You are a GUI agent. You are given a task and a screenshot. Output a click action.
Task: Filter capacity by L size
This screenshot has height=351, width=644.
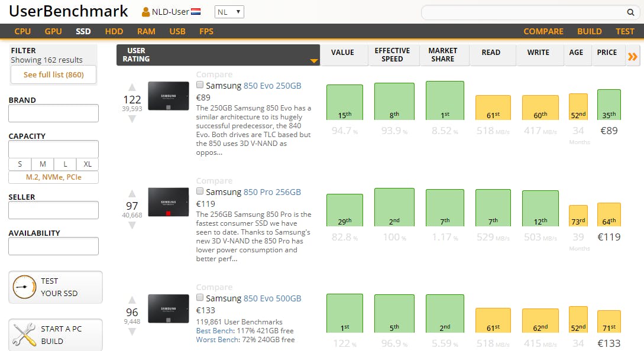click(x=65, y=164)
